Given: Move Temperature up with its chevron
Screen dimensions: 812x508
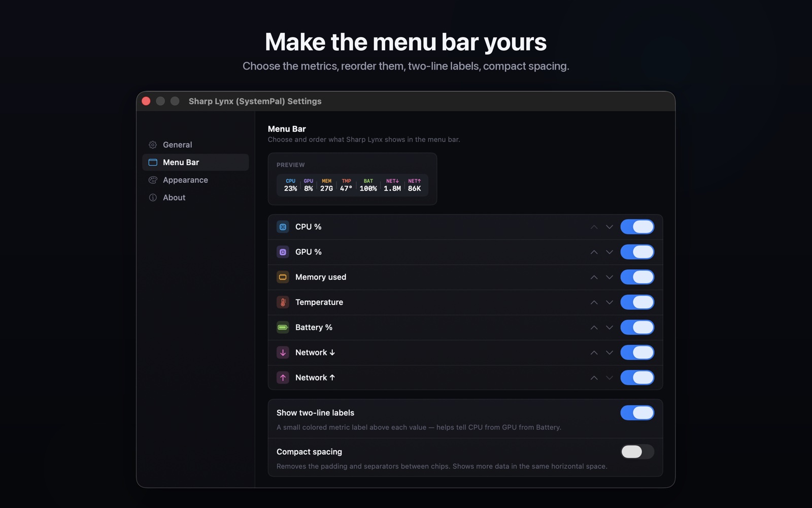Looking at the screenshot, I should point(594,302).
